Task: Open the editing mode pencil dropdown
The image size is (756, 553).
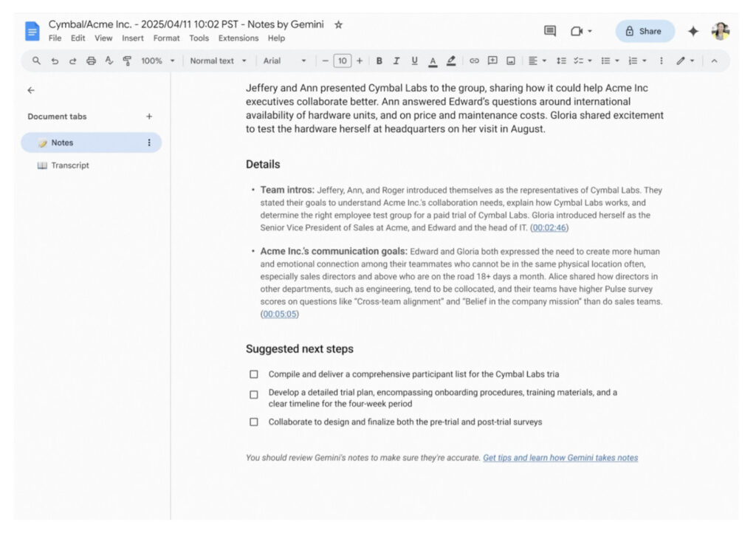Action: coord(684,61)
